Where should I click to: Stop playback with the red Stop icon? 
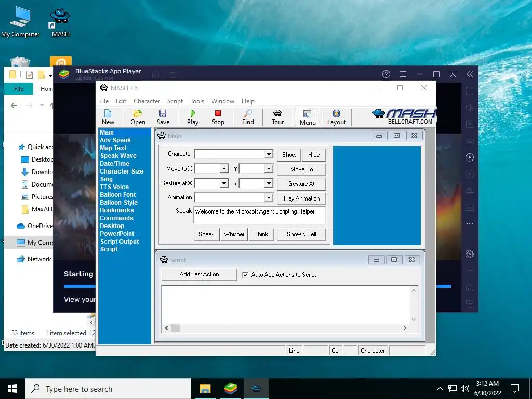(x=218, y=117)
